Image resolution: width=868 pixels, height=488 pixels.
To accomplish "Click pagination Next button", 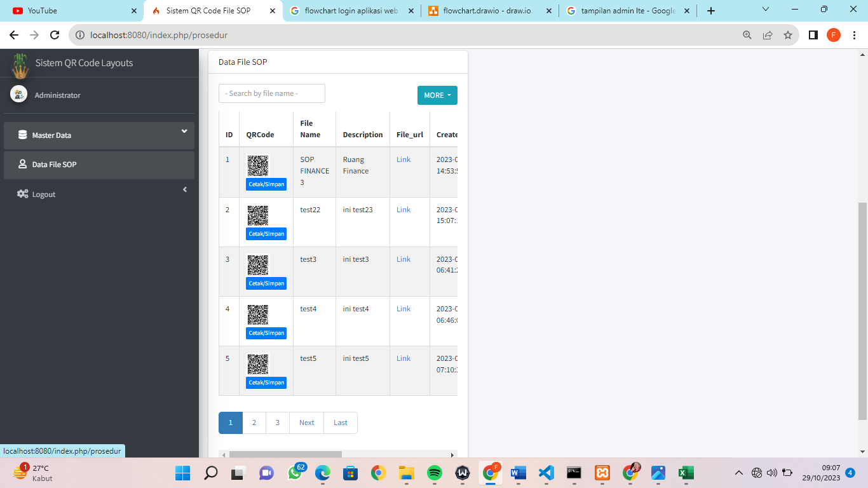I will pos(307,423).
